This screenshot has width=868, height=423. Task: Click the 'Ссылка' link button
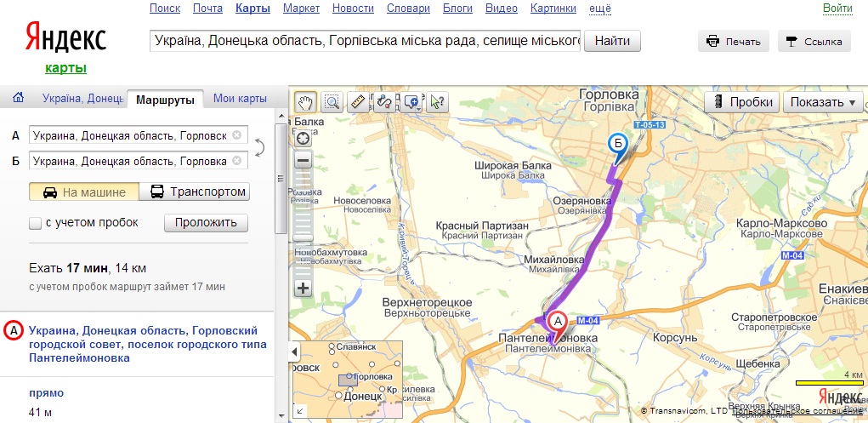pyautogui.click(x=814, y=42)
